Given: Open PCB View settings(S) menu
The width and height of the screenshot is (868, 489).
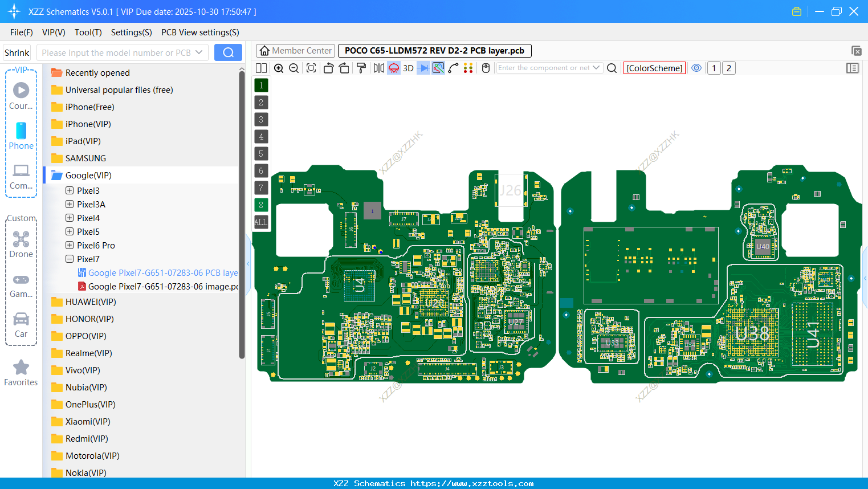Looking at the screenshot, I should coord(200,32).
